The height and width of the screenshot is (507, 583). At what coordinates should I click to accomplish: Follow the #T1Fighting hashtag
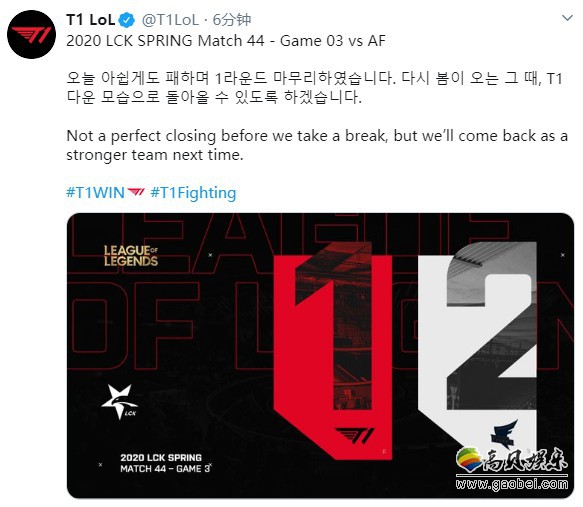(x=193, y=193)
